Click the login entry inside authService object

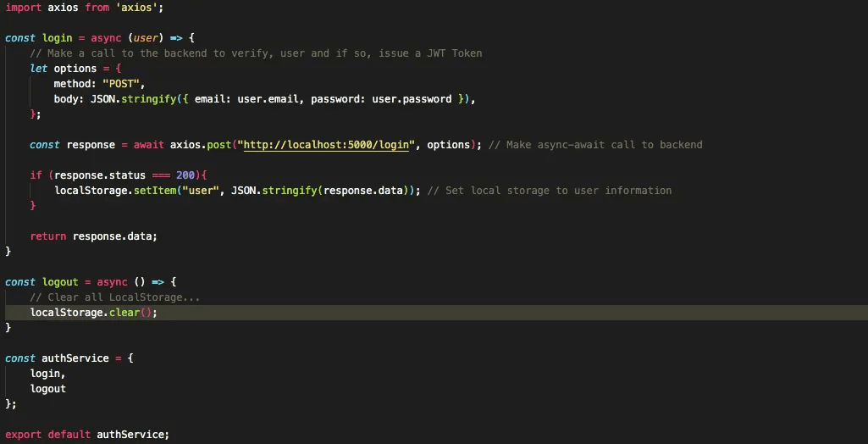click(47, 374)
